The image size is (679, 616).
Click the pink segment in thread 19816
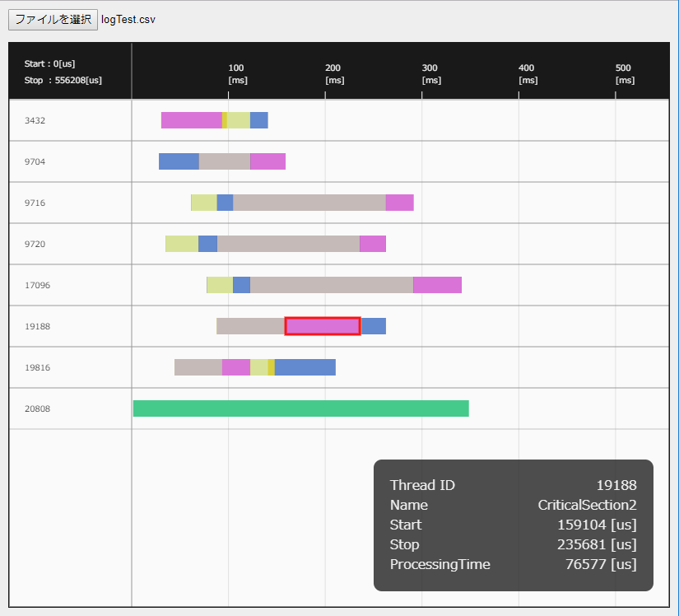[236, 367]
